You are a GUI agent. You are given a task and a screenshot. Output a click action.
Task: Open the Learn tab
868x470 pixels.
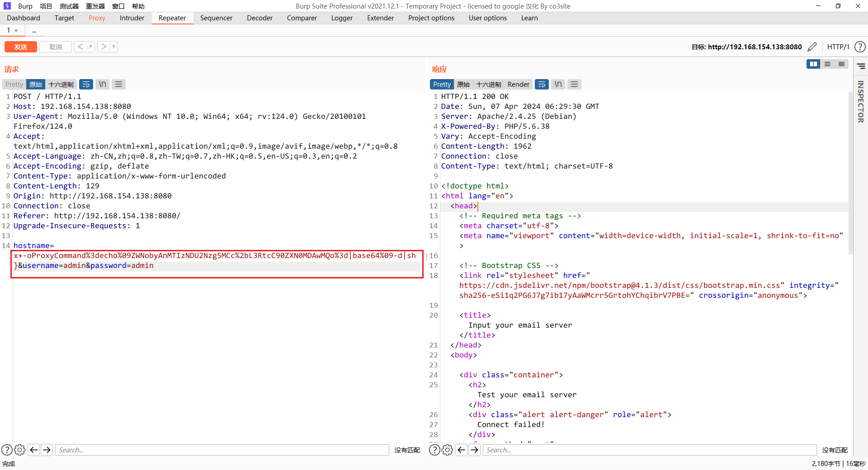(x=529, y=18)
